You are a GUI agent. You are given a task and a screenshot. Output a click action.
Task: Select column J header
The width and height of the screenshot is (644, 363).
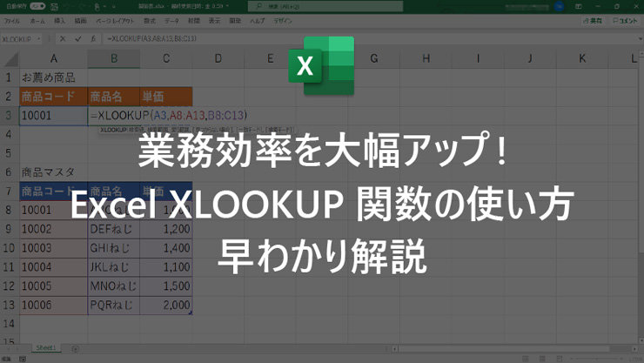pos(530,58)
